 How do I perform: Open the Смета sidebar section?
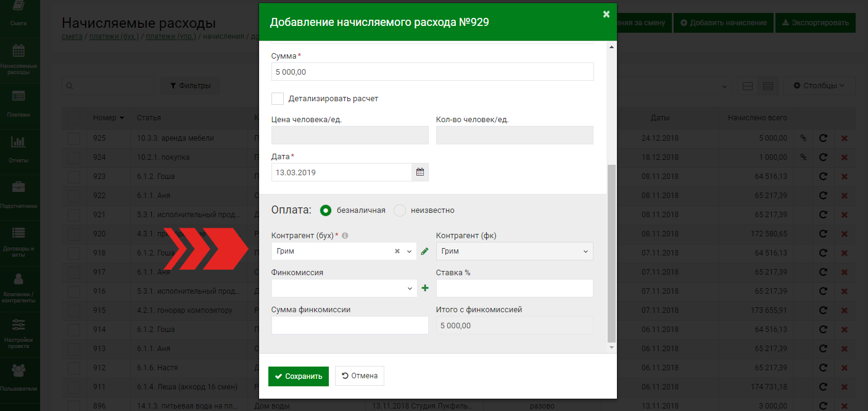19,12
